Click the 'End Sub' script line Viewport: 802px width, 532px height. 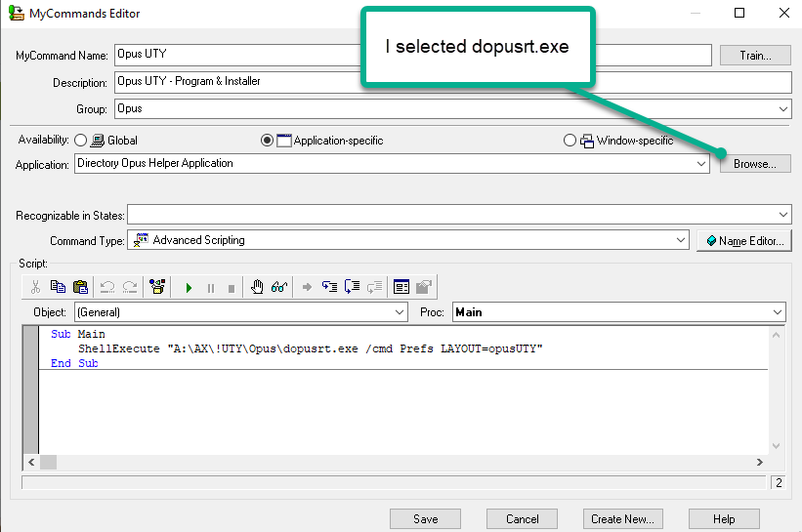pyautogui.click(x=74, y=363)
